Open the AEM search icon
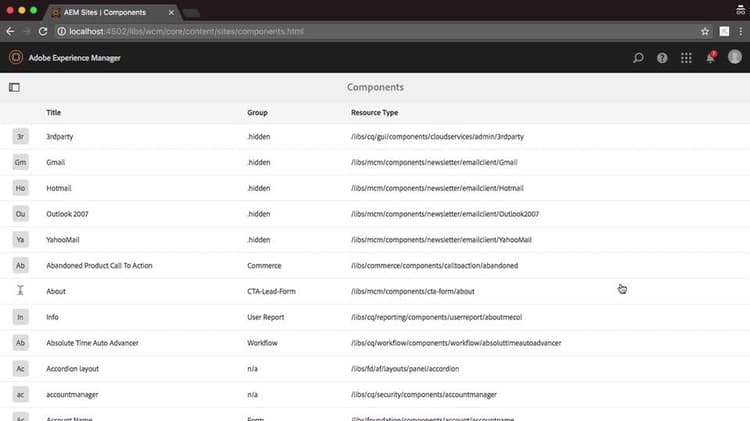750x421 pixels. [x=638, y=58]
